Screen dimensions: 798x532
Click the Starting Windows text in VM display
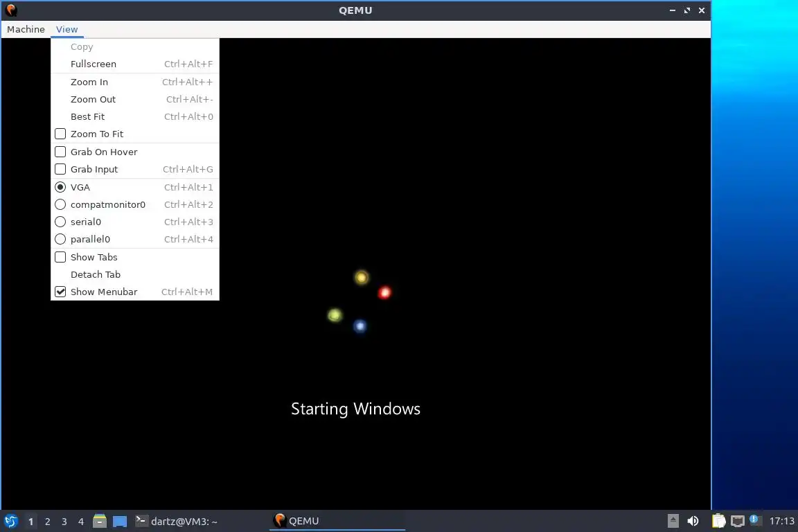356,409
